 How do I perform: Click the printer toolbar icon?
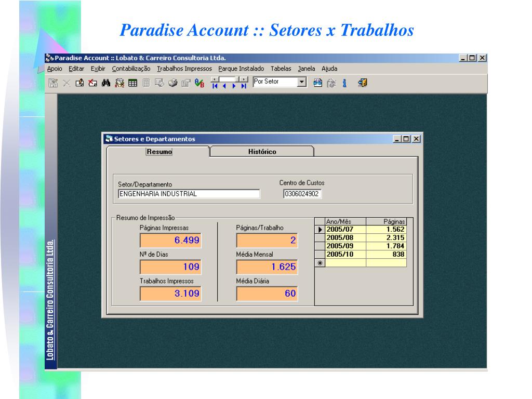(x=172, y=83)
